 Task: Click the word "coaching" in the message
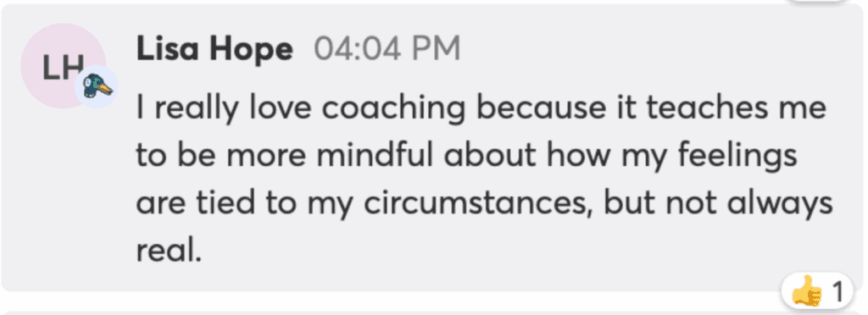coord(393,109)
